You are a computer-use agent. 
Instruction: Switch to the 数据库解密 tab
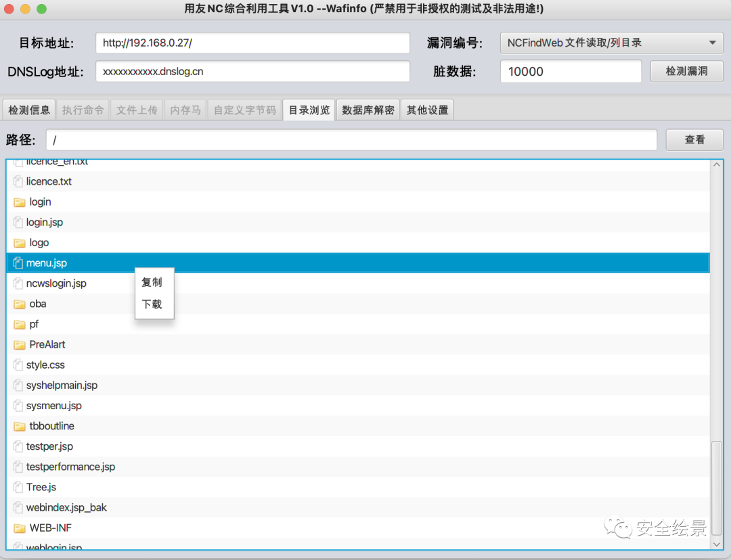[x=368, y=110]
